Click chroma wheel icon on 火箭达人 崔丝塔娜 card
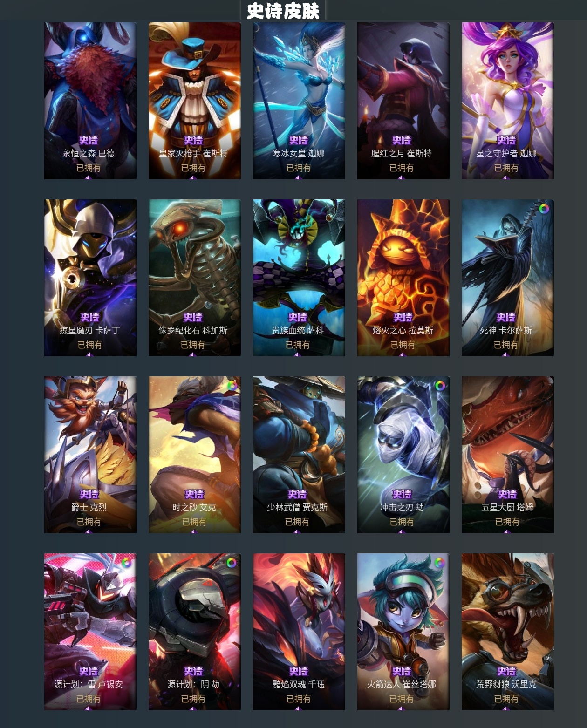This screenshot has height=728, width=587. tap(439, 563)
